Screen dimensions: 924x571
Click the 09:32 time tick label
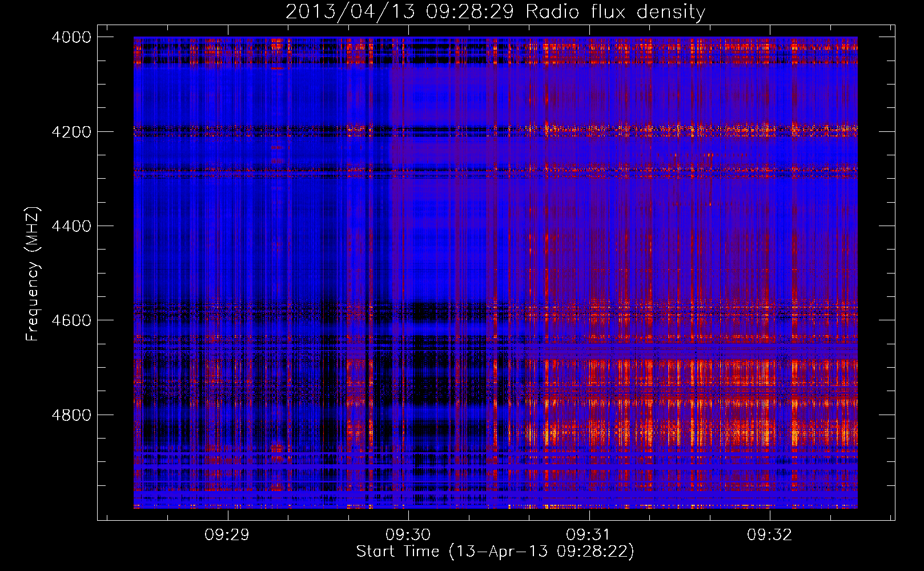pos(770,535)
